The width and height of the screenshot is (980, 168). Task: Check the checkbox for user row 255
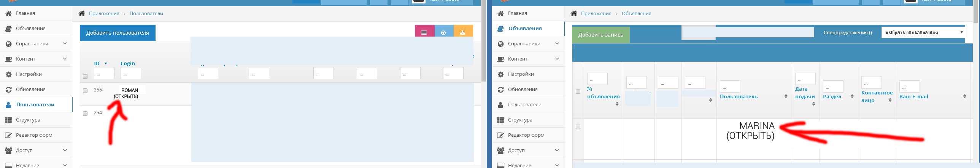[x=85, y=91]
